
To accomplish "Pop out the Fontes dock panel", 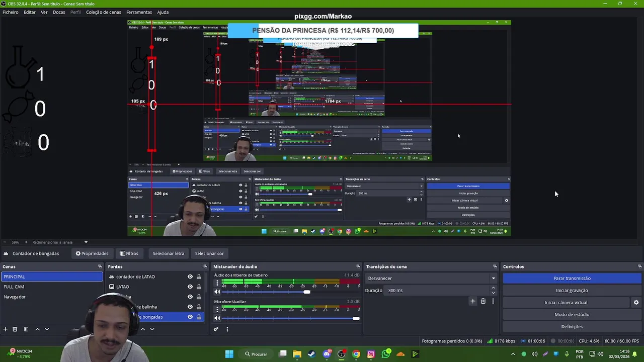I will tap(205, 266).
